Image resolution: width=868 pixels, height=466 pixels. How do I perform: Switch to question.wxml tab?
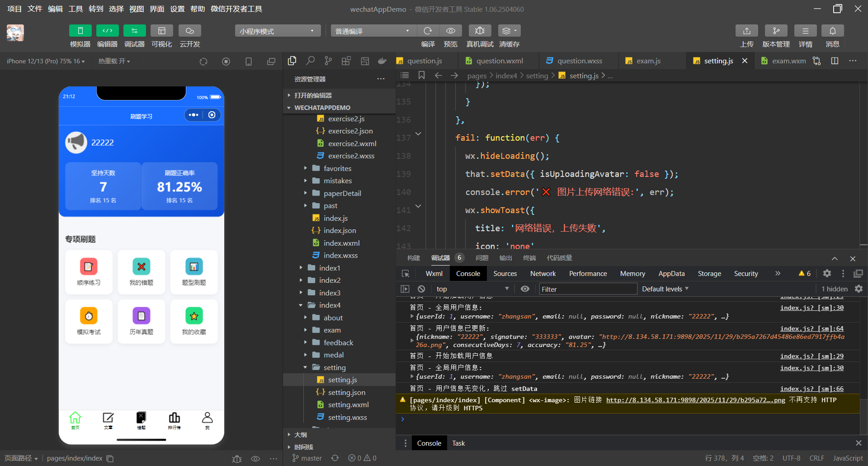tap(500, 61)
